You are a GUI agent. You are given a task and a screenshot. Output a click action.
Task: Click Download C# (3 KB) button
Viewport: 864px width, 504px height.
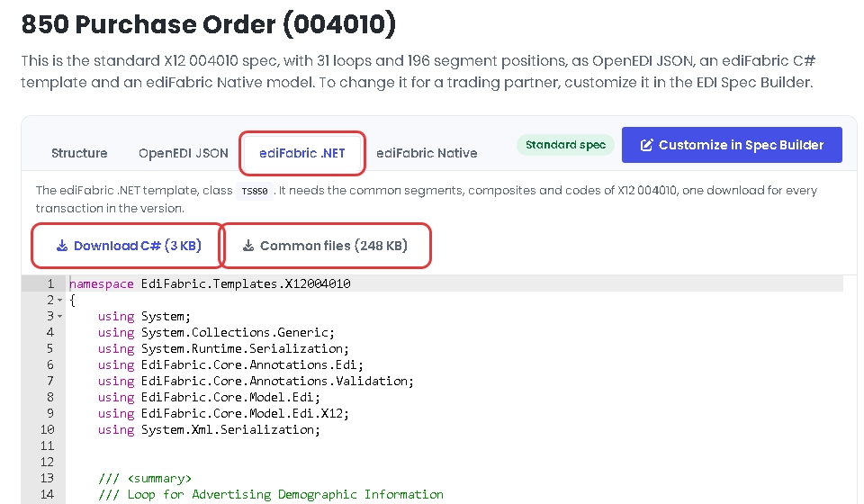tap(129, 246)
